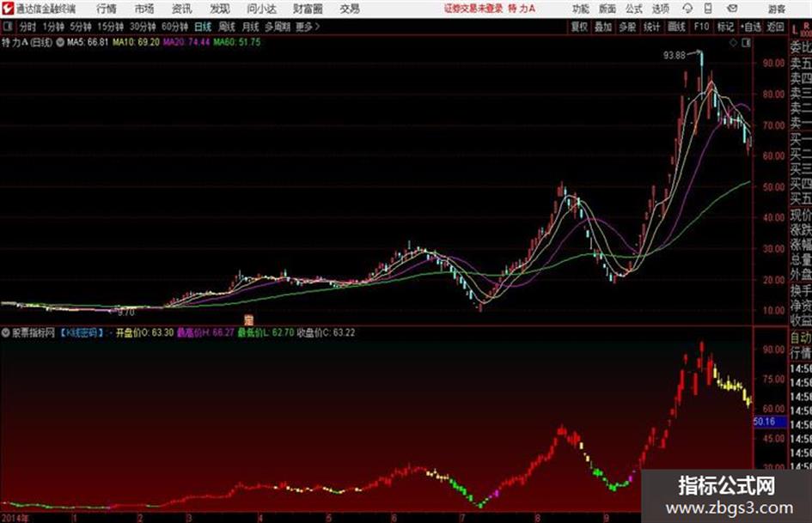This screenshot has height=523, width=812.
Task: Click the orange event marker on timeline
Action: (x=248, y=320)
